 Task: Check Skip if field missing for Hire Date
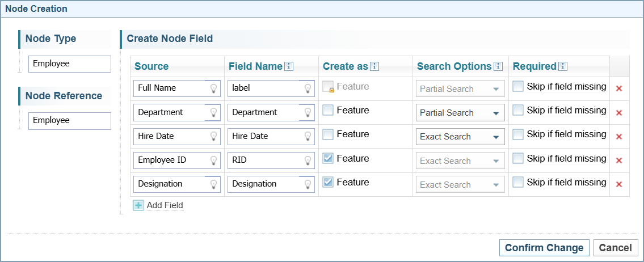point(517,134)
